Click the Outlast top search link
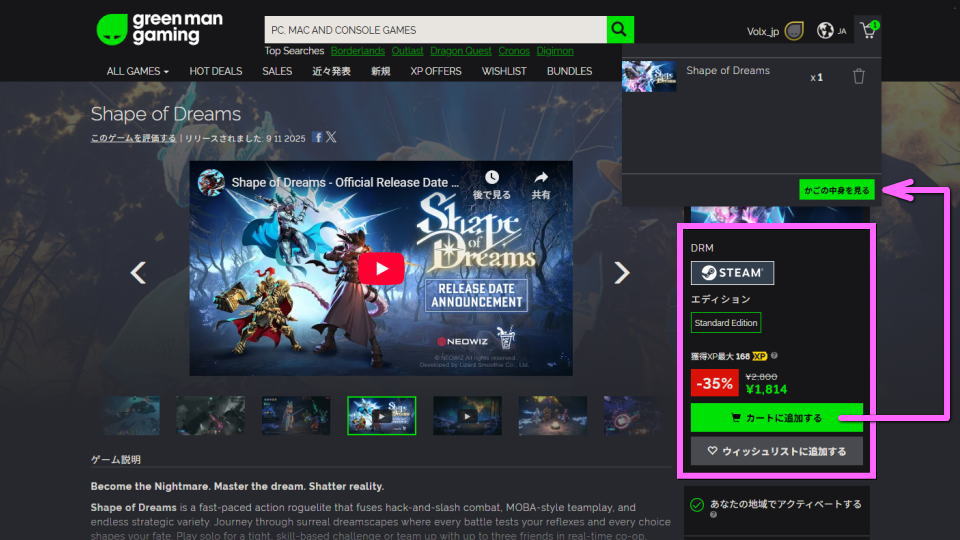 (x=407, y=51)
